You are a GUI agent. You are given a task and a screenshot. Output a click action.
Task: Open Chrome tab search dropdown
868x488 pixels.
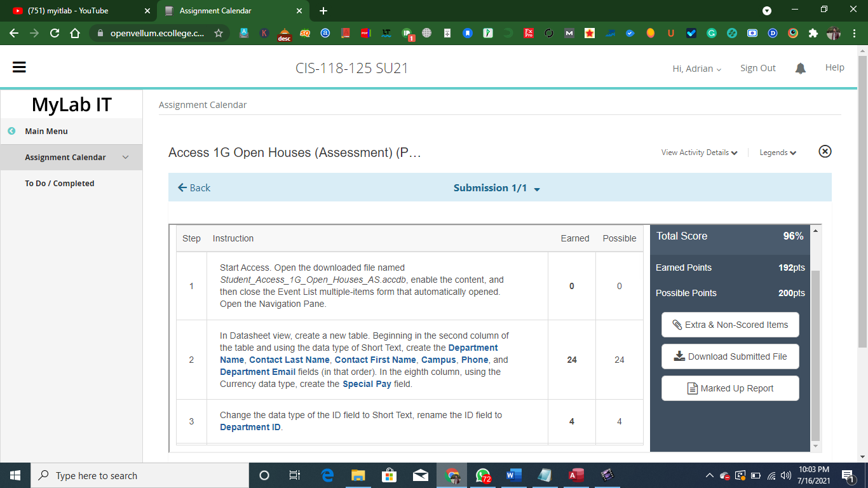(767, 11)
